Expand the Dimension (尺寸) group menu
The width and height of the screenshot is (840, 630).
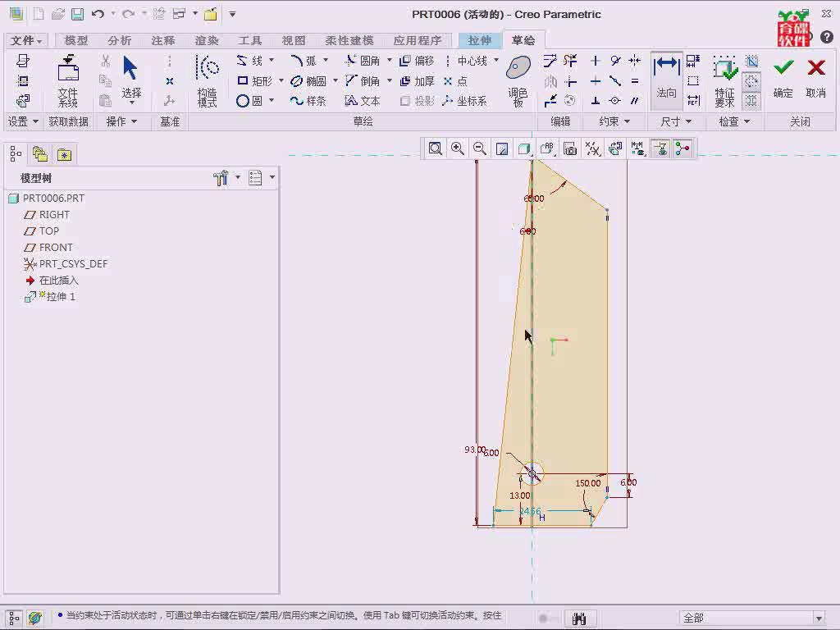click(x=676, y=121)
